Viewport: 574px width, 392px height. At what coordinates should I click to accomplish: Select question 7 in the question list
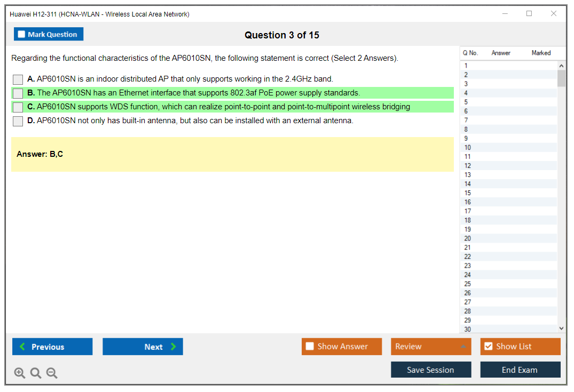466,121
